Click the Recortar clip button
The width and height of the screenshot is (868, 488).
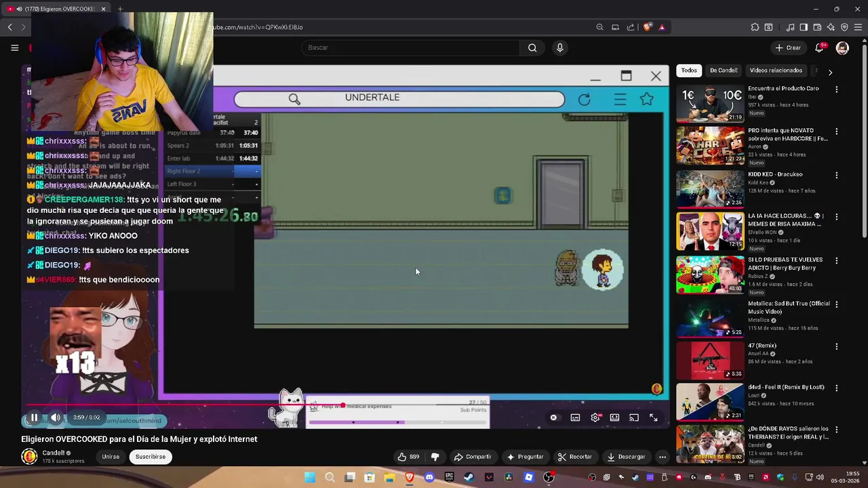pos(575,457)
